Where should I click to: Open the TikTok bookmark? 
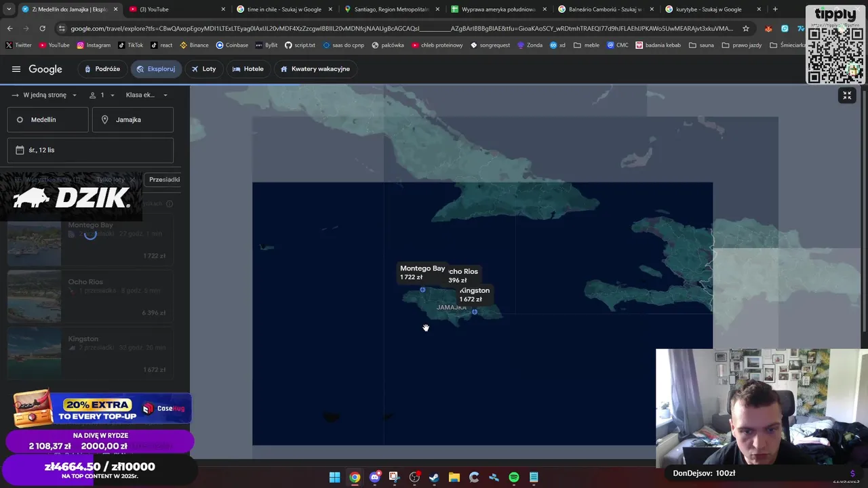coord(130,45)
